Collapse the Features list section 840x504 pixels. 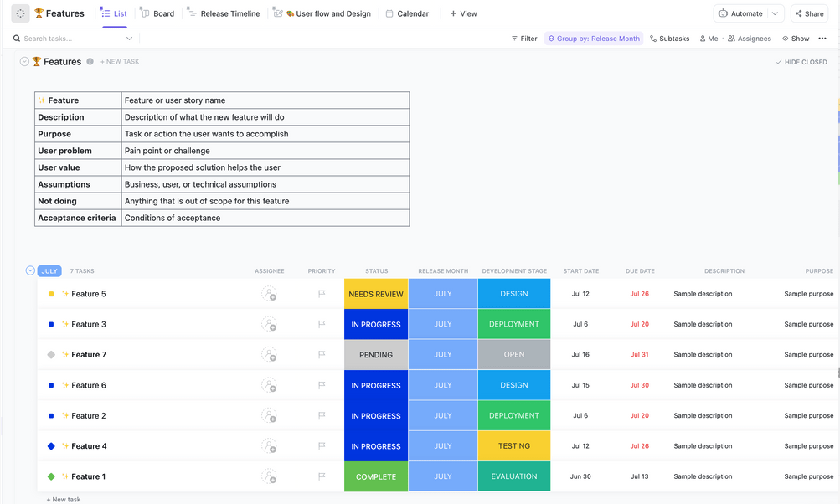click(x=24, y=62)
